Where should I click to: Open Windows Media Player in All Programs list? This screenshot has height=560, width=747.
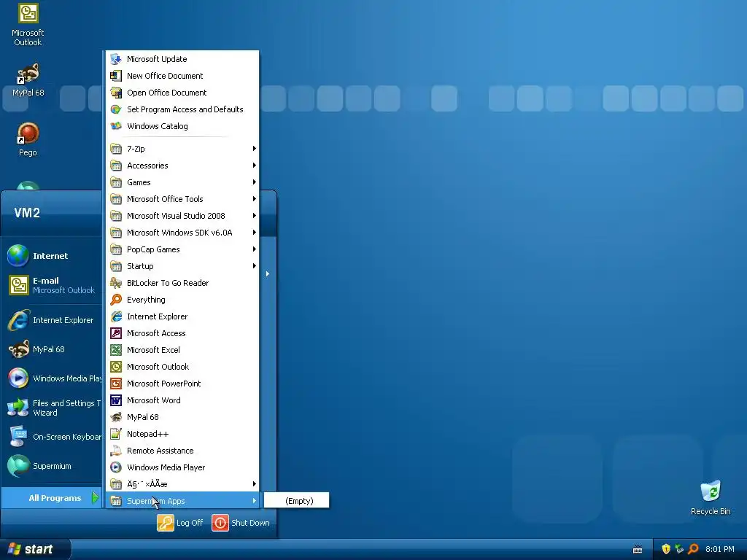pyautogui.click(x=182, y=467)
